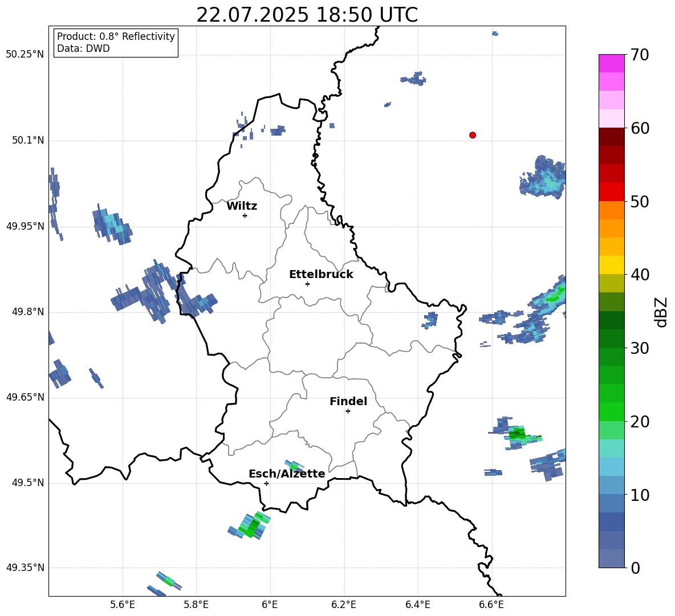Click the Ettelbruck city label
This screenshot has height=616, width=675.
tap(321, 275)
